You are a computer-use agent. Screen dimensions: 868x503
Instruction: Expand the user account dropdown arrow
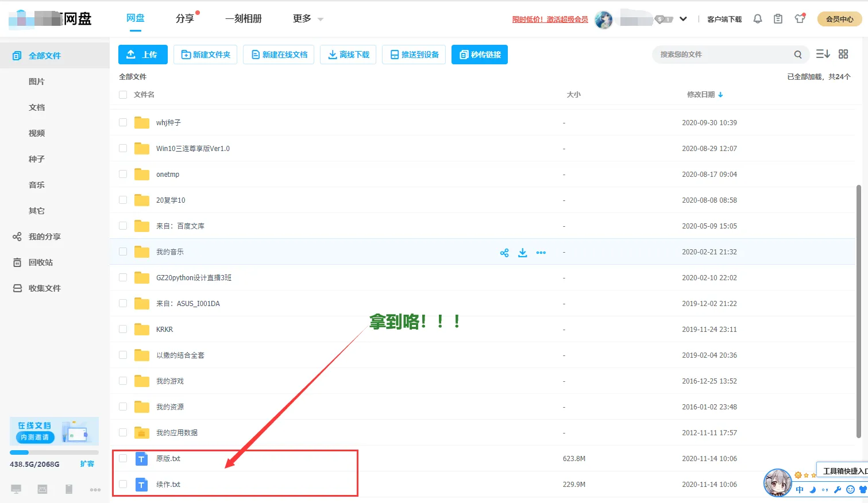[x=683, y=19]
